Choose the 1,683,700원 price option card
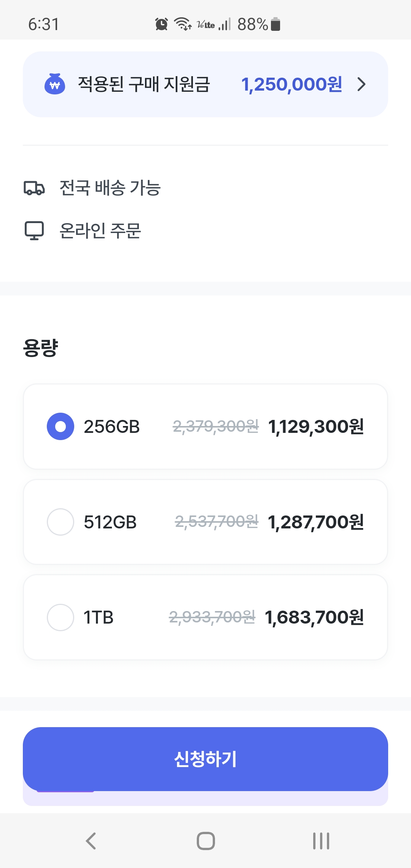 point(314,617)
